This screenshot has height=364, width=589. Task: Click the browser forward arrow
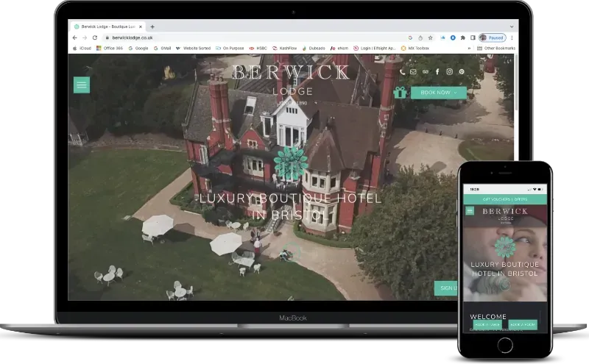(x=85, y=38)
